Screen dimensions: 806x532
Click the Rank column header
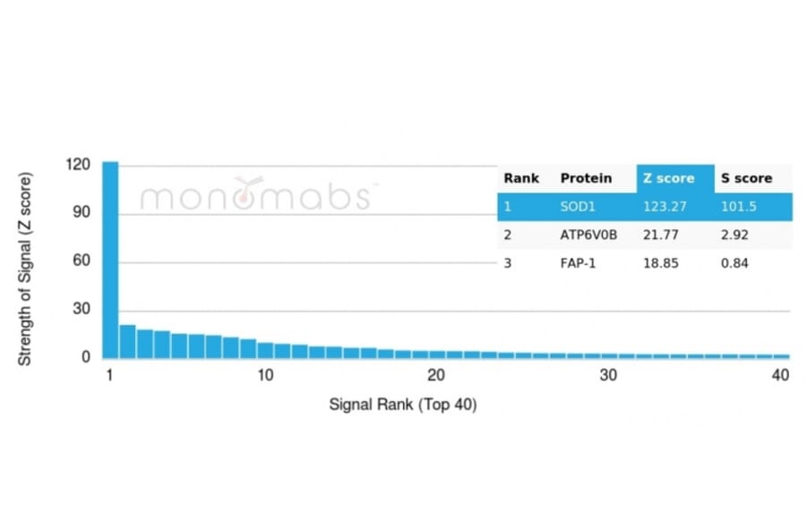[521, 177]
